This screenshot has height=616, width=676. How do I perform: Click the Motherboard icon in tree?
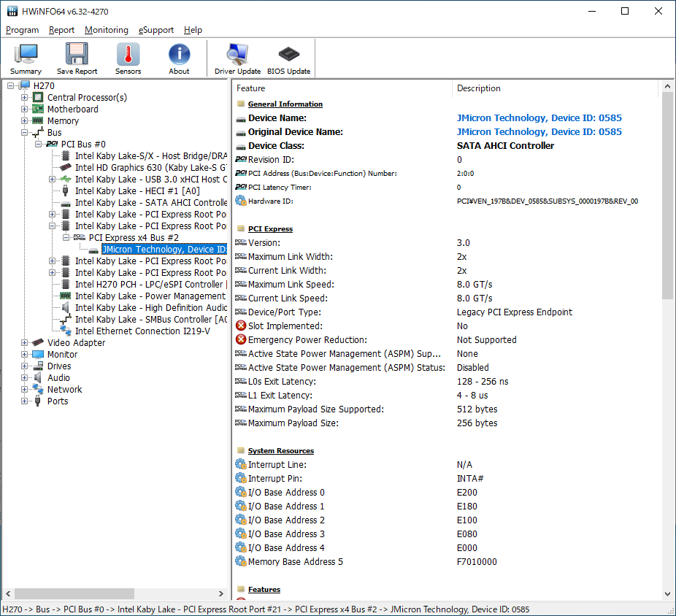38,109
